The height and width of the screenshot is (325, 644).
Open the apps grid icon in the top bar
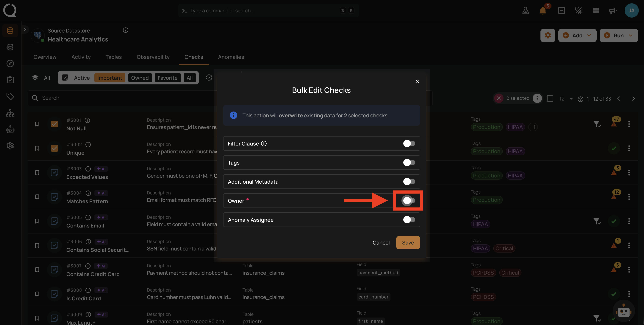coord(596,10)
